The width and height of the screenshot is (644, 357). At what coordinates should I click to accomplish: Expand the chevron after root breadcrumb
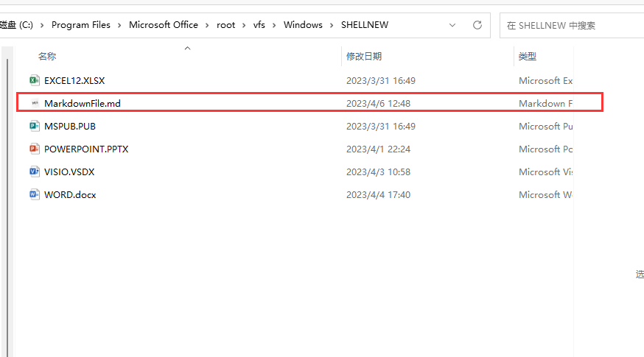tap(244, 26)
